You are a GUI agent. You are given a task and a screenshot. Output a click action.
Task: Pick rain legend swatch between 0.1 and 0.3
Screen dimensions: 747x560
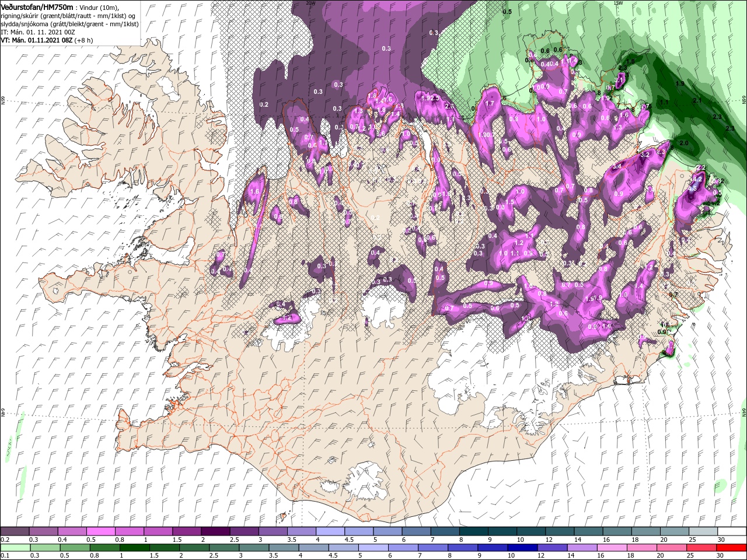pos(15,548)
